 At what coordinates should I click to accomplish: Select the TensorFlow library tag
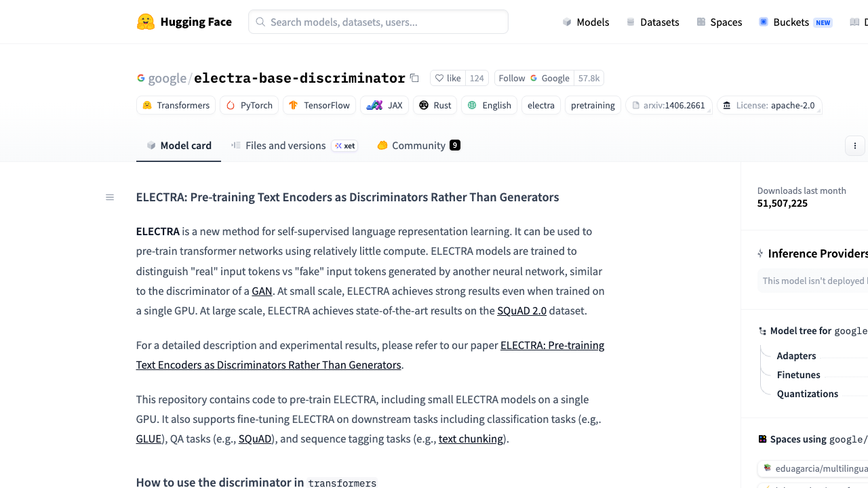319,105
